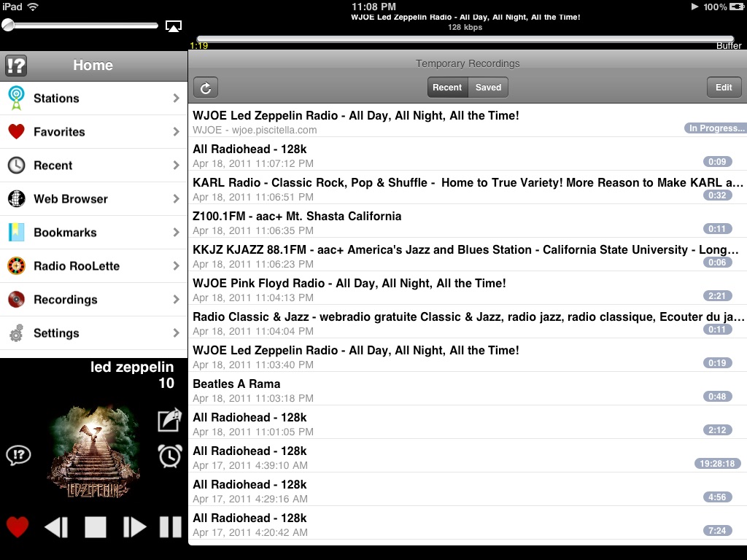747x560 pixels.
Task: Expand the Recordings chevron
Action: coord(177,300)
